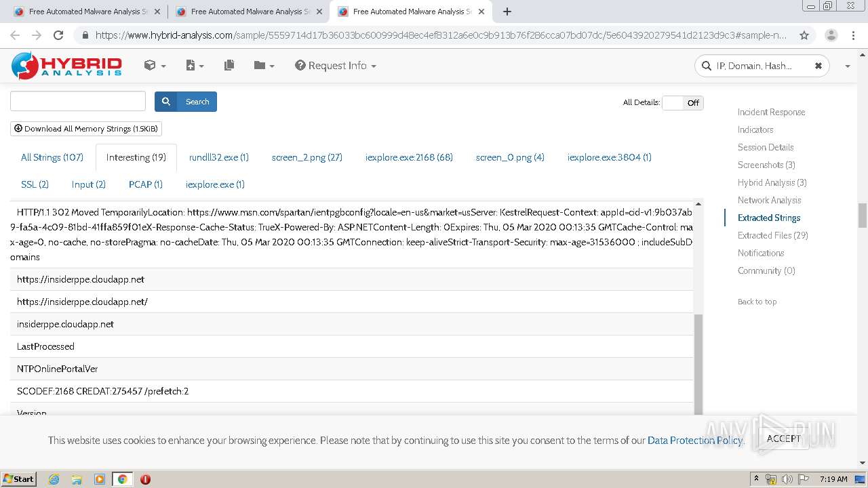The width and height of the screenshot is (868, 488).
Task: Click the browser forward arrow
Action: tap(37, 35)
